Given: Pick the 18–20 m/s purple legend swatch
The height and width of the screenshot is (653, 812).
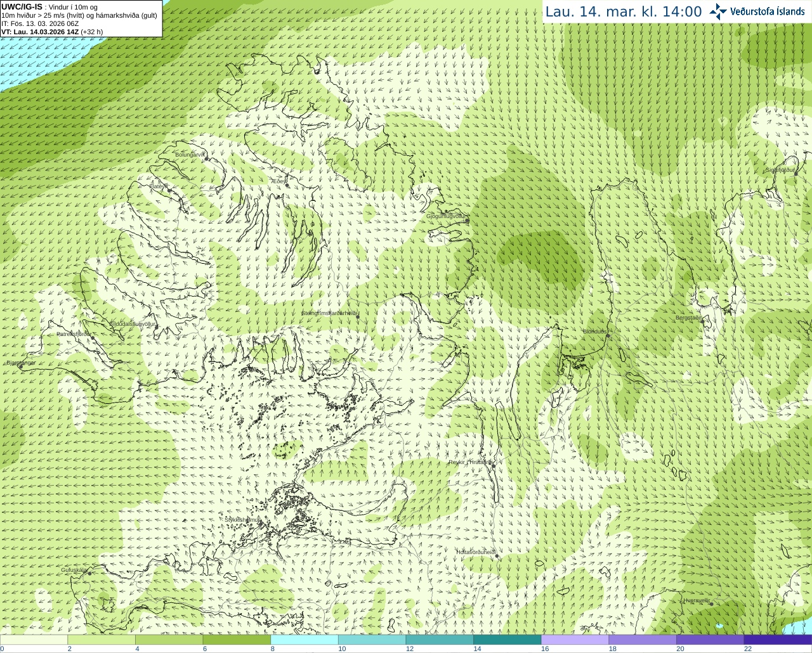Looking at the screenshot, I should (643, 640).
